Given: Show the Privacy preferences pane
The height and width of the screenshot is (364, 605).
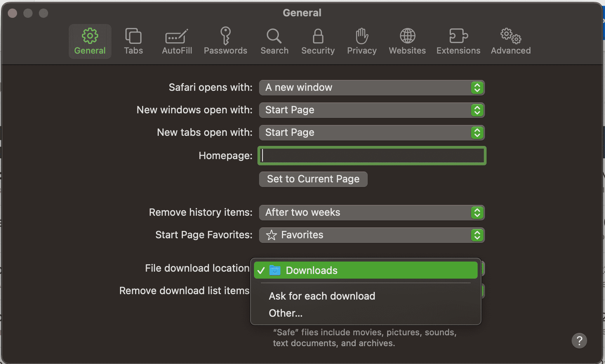Looking at the screenshot, I should pos(362,42).
